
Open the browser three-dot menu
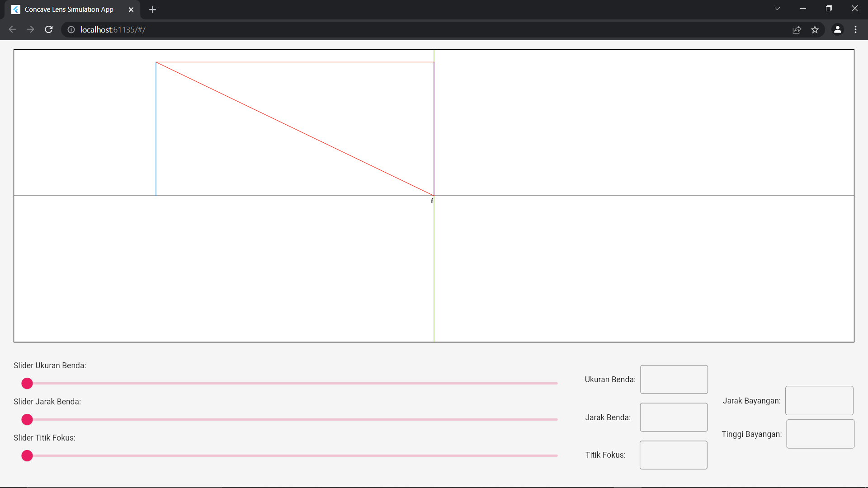pyautogui.click(x=856, y=29)
